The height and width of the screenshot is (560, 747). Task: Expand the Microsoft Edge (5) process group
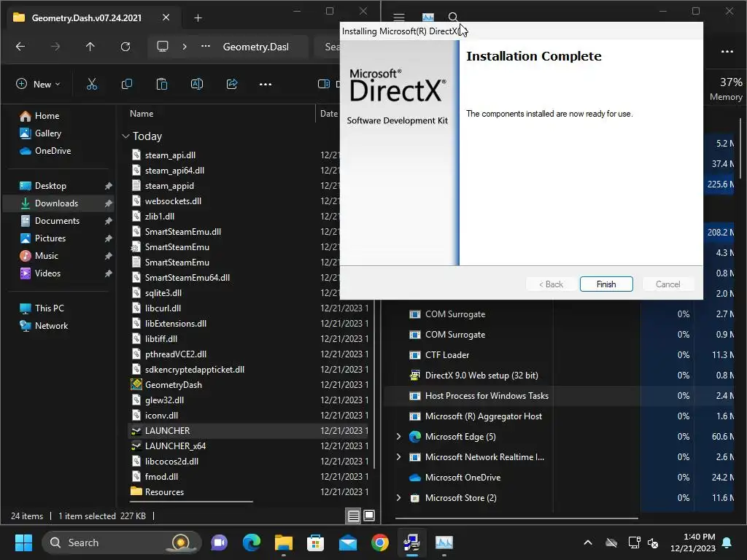(398, 437)
